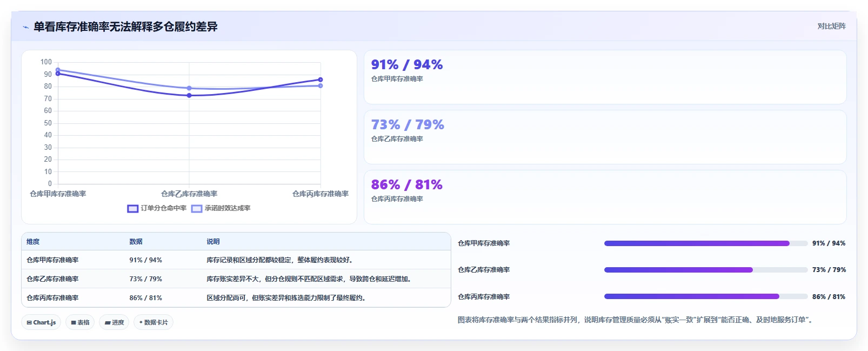
Task: Click the 仓库甲库存准确率 progress bar
Action: click(706, 243)
